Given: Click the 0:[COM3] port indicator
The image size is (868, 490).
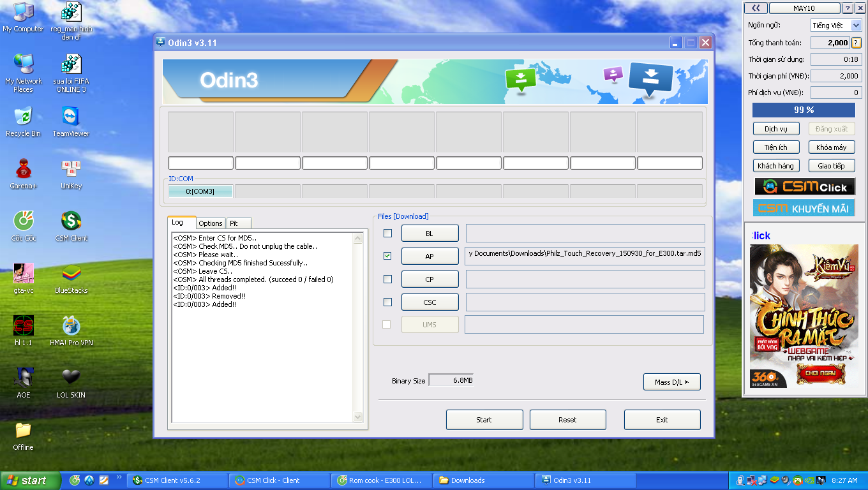Looking at the screenshot, I should [x=200, y=191].
